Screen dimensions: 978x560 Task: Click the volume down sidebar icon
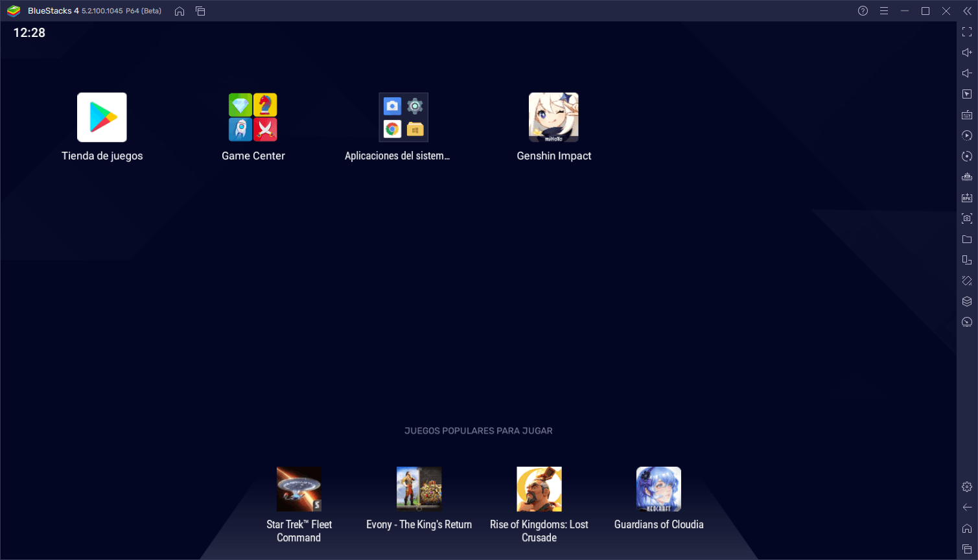(x=967, y=73)
